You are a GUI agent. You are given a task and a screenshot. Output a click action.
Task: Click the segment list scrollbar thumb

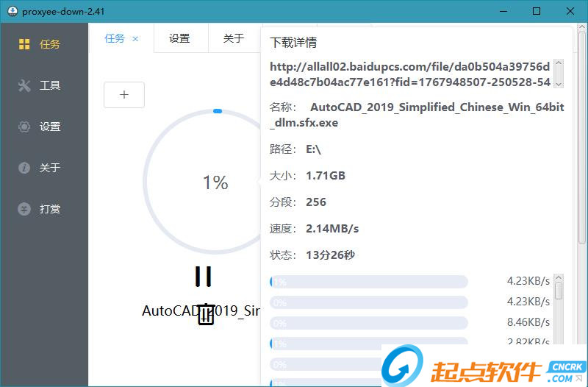[559, 291]
